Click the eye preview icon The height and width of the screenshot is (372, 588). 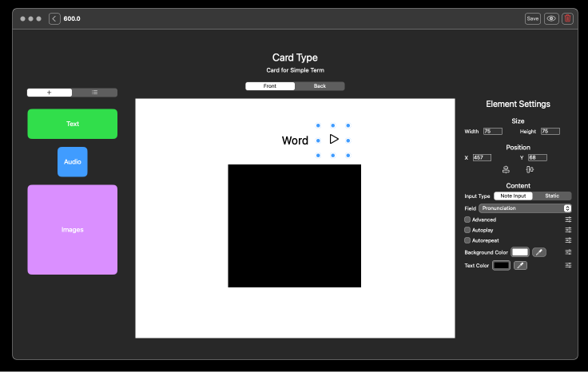(x=551, y=18)
